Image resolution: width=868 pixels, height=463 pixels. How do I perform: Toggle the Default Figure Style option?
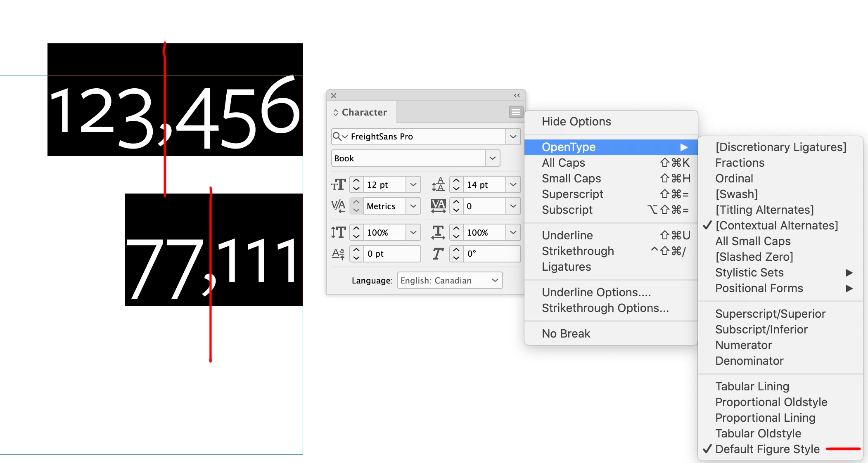(767, 449)
